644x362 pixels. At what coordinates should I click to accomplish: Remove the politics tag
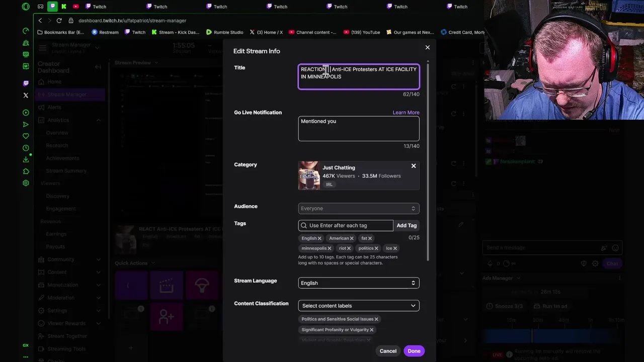click(x=376, y=248)
